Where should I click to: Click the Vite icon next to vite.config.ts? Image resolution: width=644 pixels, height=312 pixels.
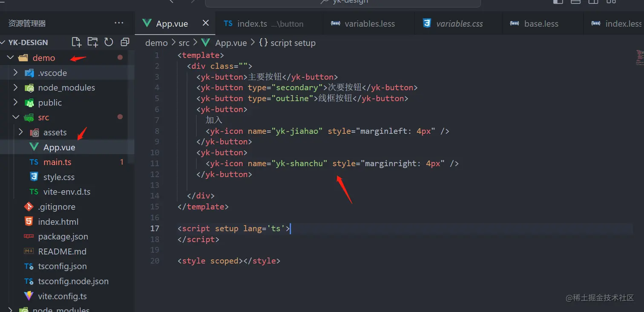pos(29,296)
